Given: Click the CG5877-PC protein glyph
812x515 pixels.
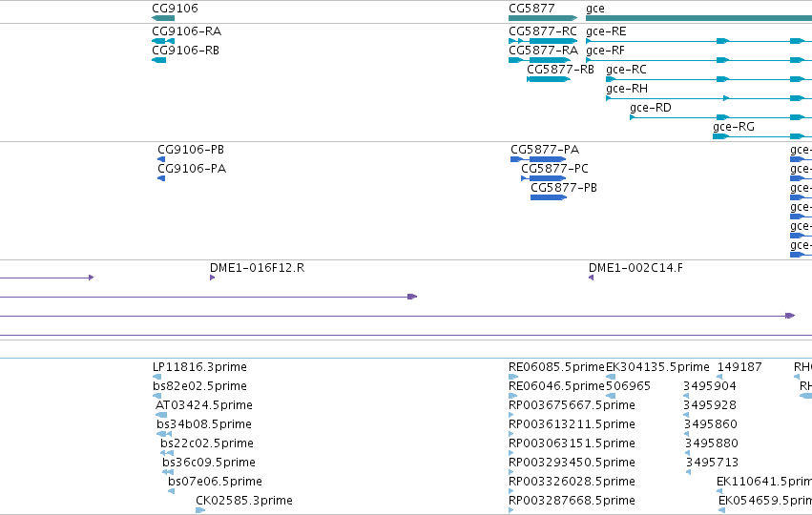Looking at the screenshot, I should (x=543, y=178).
